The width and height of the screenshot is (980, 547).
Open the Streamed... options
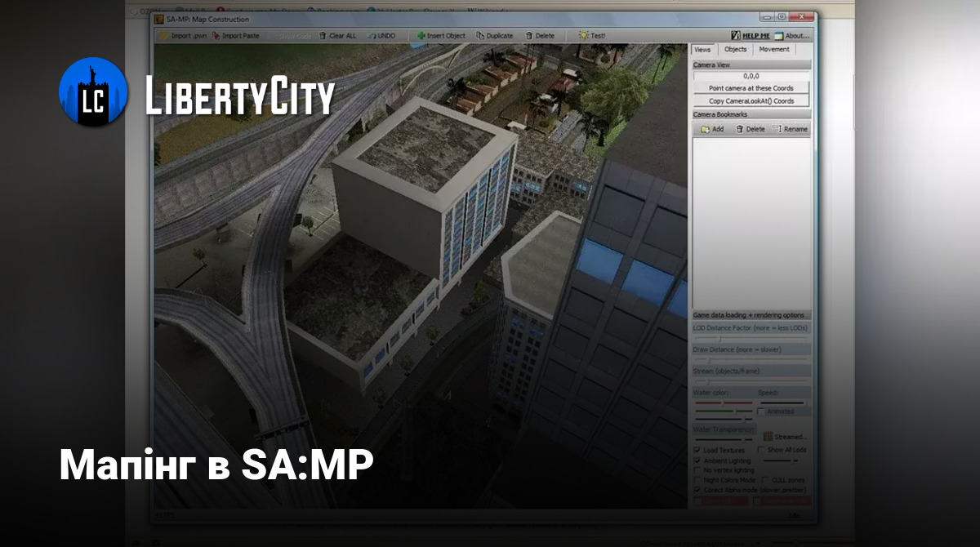pos(785,437)
